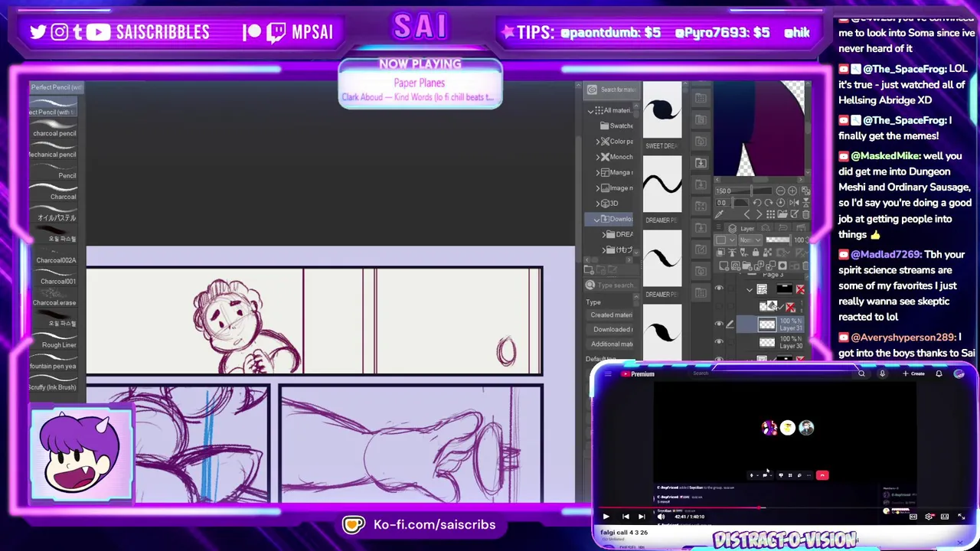Open YouTube settings gear in player
The image size is (980, 551).
929,517
